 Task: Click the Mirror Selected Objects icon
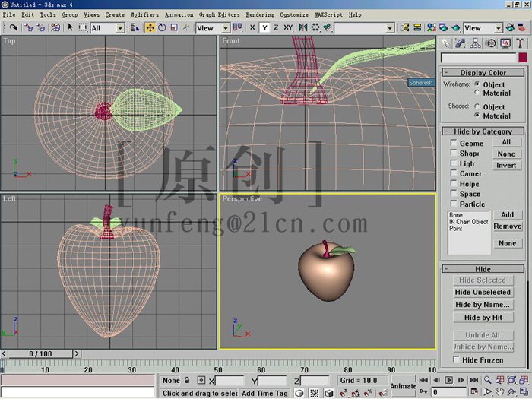point(303,27)
